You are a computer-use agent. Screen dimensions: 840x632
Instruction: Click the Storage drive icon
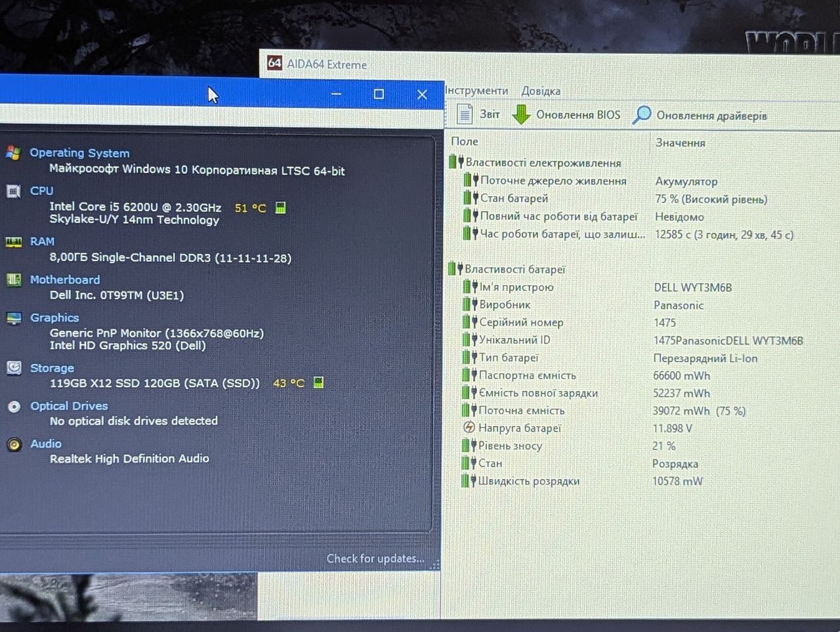[14, 368]
